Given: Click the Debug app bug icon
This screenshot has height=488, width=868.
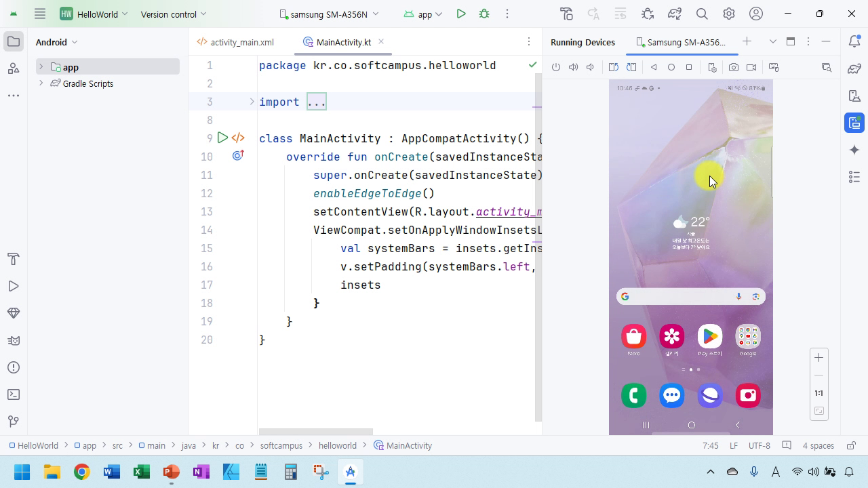Looking at the screenshot, I should [x=484, y=14].
